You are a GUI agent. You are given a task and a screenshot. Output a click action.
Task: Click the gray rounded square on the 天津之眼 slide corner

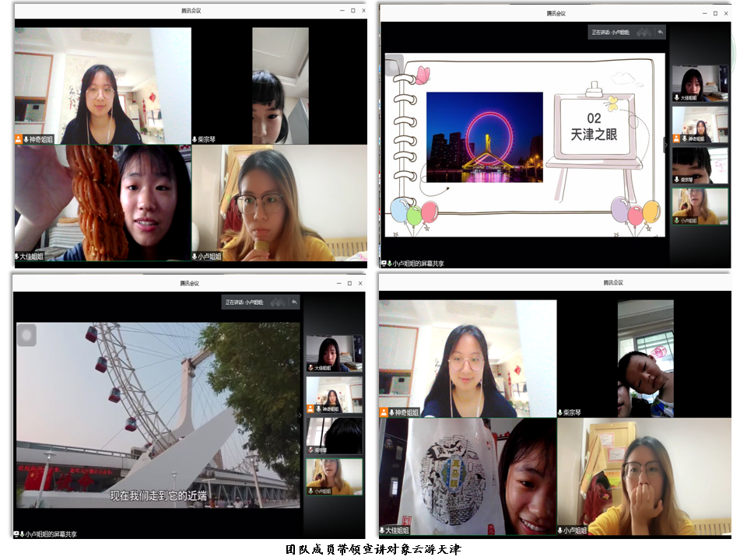395,64
